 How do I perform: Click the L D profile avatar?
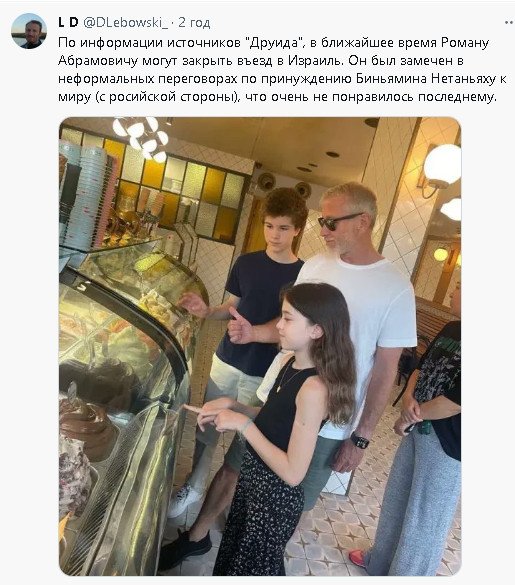tap(29, 31)
